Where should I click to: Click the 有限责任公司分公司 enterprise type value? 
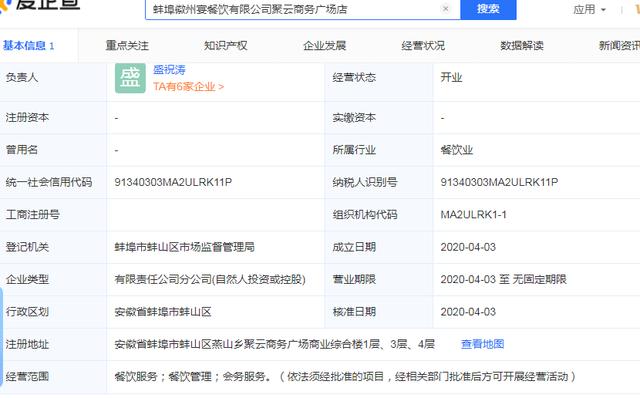210,279
